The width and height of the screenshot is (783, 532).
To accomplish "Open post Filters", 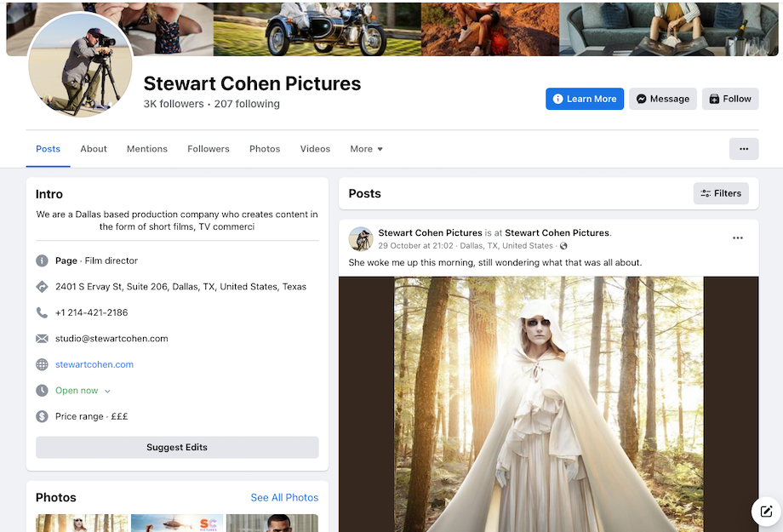I will (721, 193).
